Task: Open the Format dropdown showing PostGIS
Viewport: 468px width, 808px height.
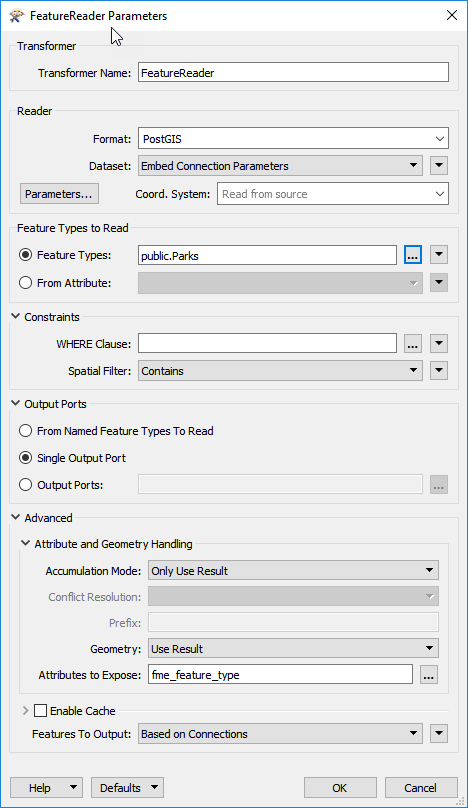Action: tap(293, 139)
